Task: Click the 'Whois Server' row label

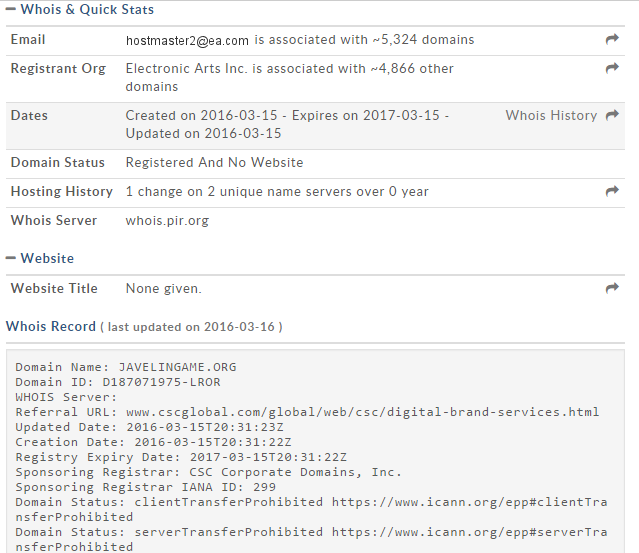Action: [x=54, y=220]
